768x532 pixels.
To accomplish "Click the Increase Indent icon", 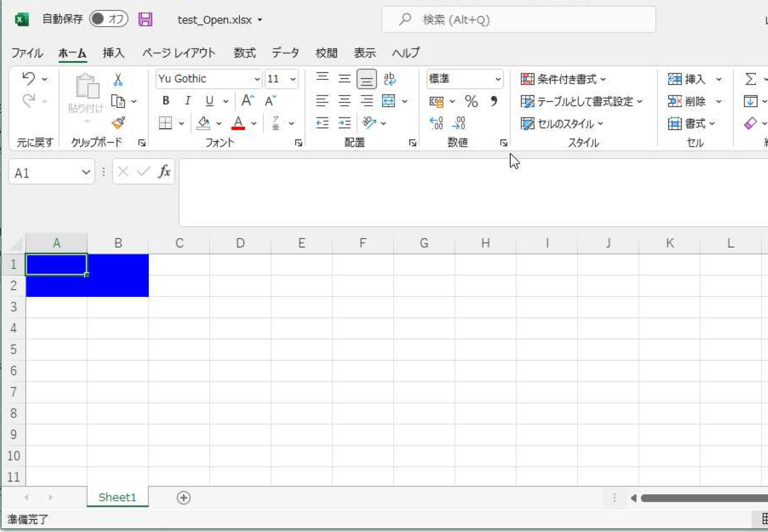I will [344, 123].
